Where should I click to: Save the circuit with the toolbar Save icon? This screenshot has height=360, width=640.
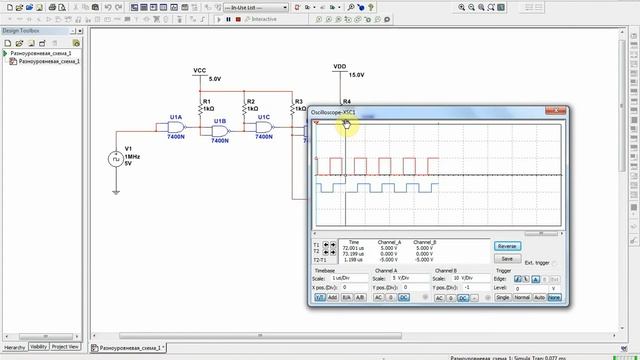coord(40,7)
